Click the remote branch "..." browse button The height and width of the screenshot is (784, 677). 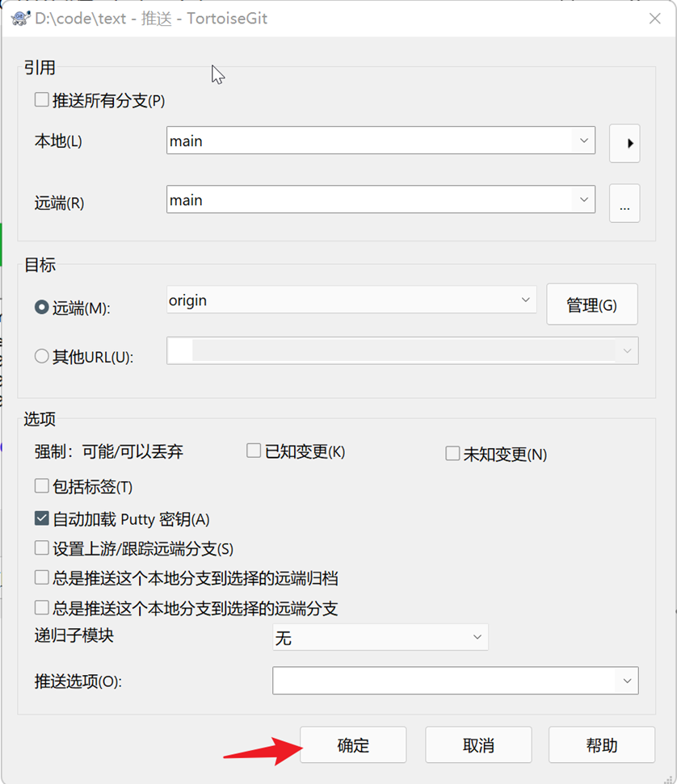click(x=624, y=203)
